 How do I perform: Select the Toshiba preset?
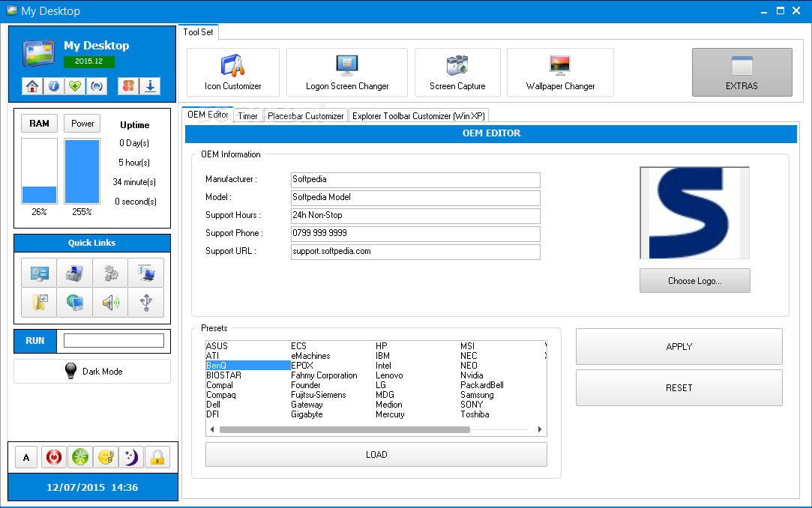tap(475, 415)
